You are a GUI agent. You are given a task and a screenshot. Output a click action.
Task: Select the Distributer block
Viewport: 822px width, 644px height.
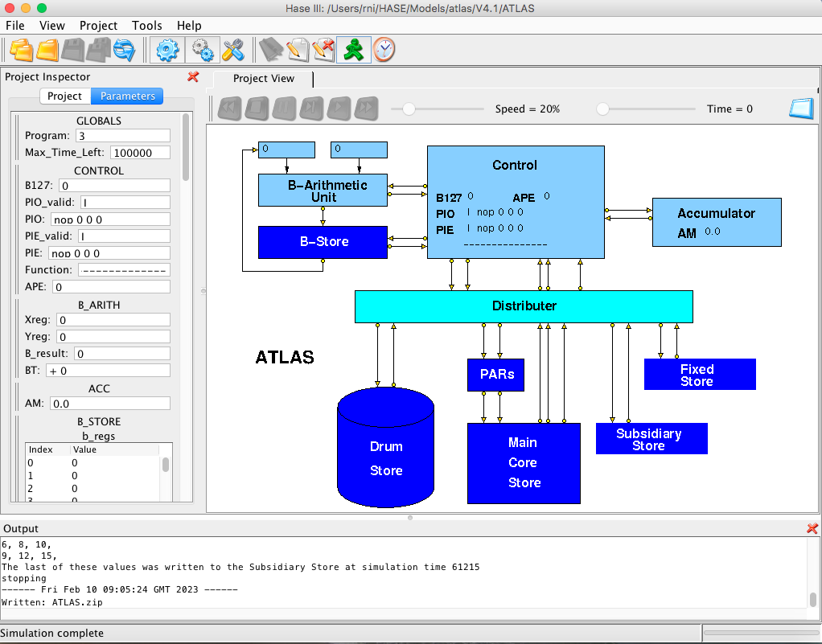(524, 306)
